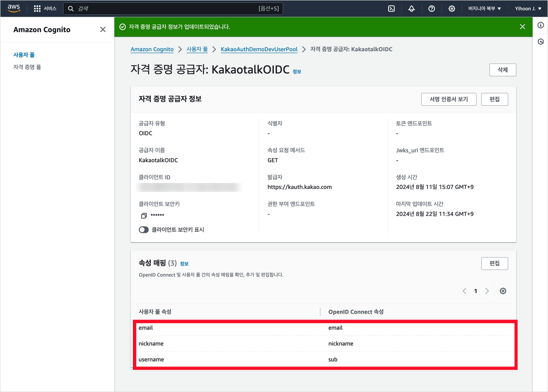Click the sub OpenID Connect attribute cell

point(333,359)
